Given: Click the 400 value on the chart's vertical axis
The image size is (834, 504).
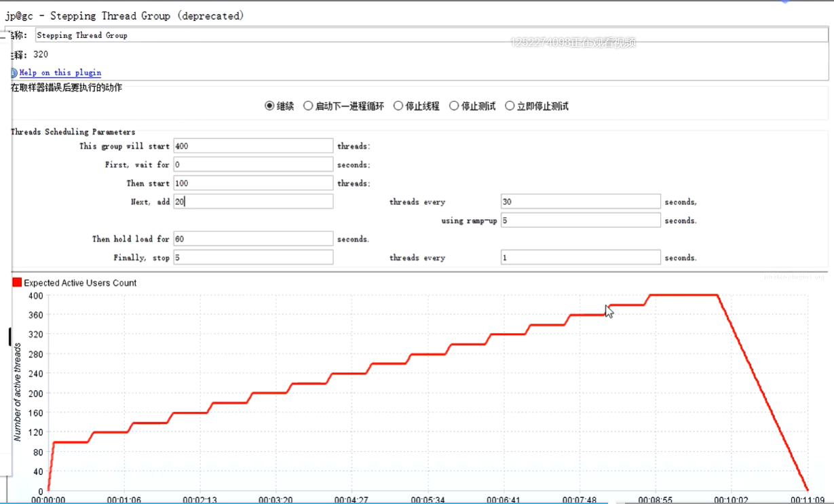Looking at the screenshot, I should (x=35, y=296).
